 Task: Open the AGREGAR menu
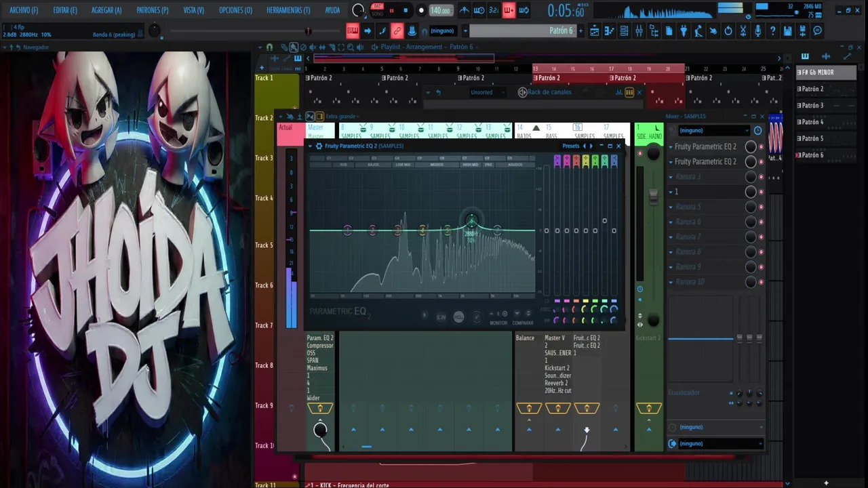pos(106,10)
